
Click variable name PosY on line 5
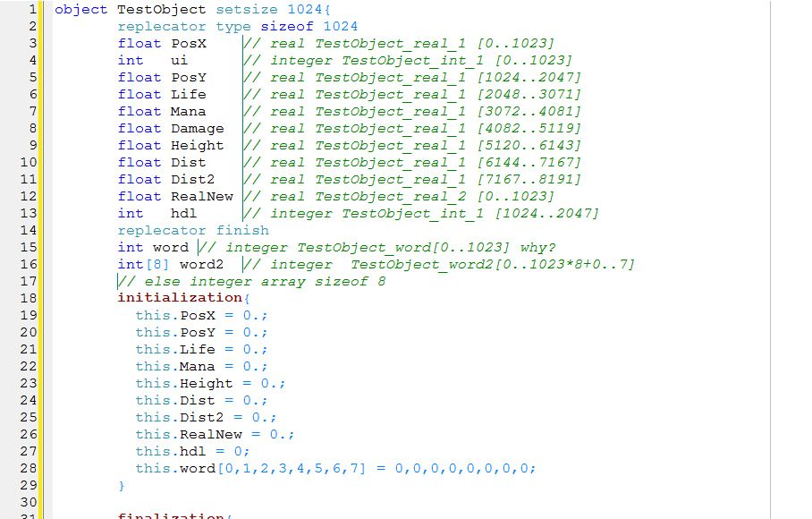click(189, 78)
